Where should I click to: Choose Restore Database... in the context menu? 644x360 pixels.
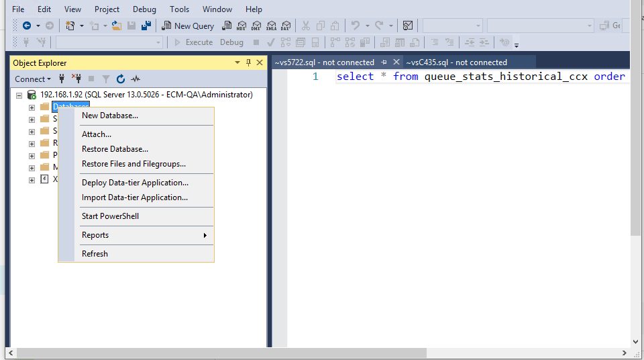coord(115,149)
